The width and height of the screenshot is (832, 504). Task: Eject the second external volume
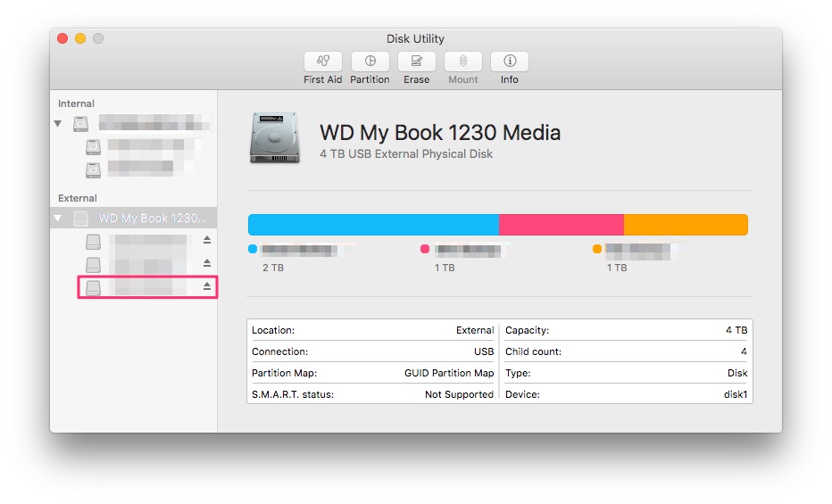(207, 263)
